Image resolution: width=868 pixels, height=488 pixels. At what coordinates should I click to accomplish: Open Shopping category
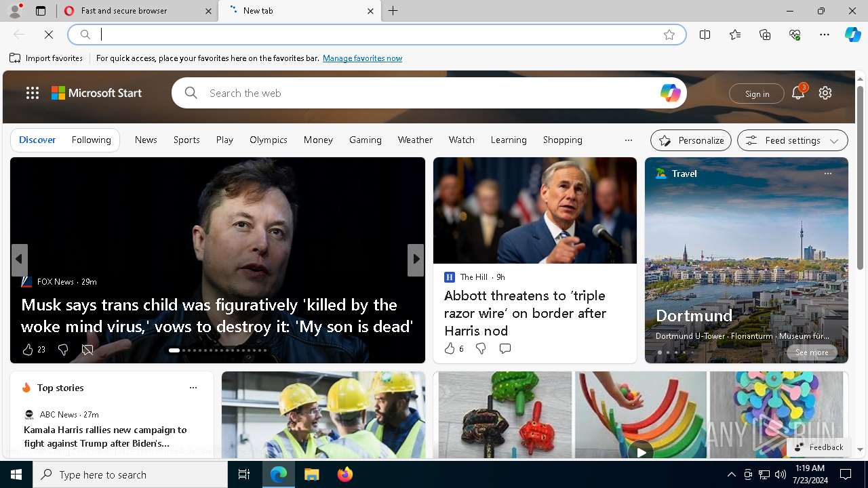[562, 140]
